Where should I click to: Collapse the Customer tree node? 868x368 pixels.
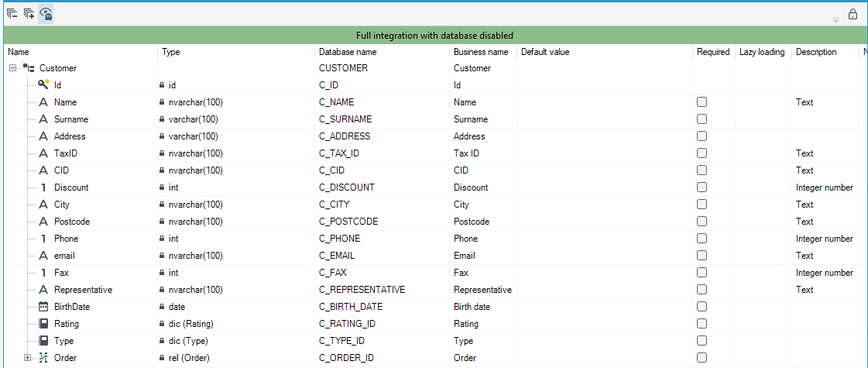[x=12, y=68]
